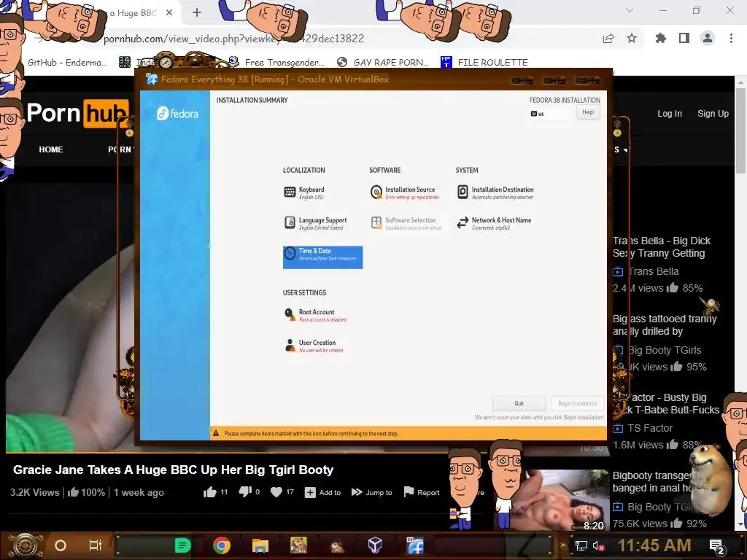This screenshot has width=747, height=560.
Task: Click the heart favorite icon showing 17
Action: point(276,492)
